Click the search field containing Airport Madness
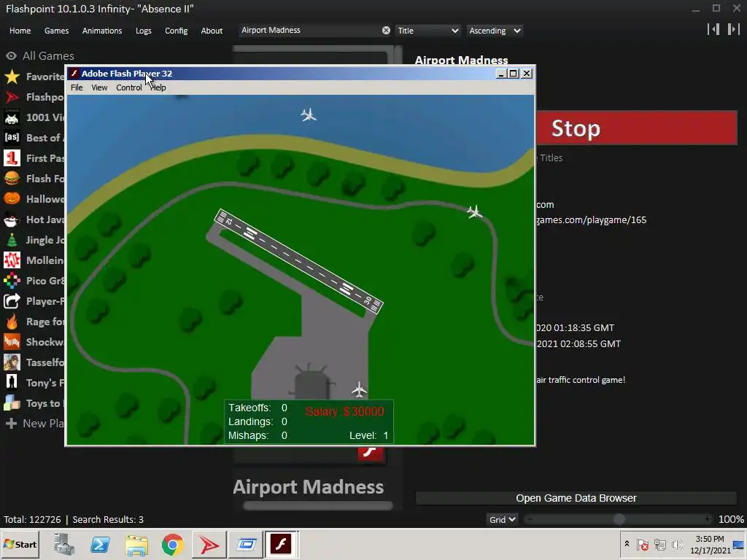The width and height of the screenshot is (747, 560). (x=309, y=31)
